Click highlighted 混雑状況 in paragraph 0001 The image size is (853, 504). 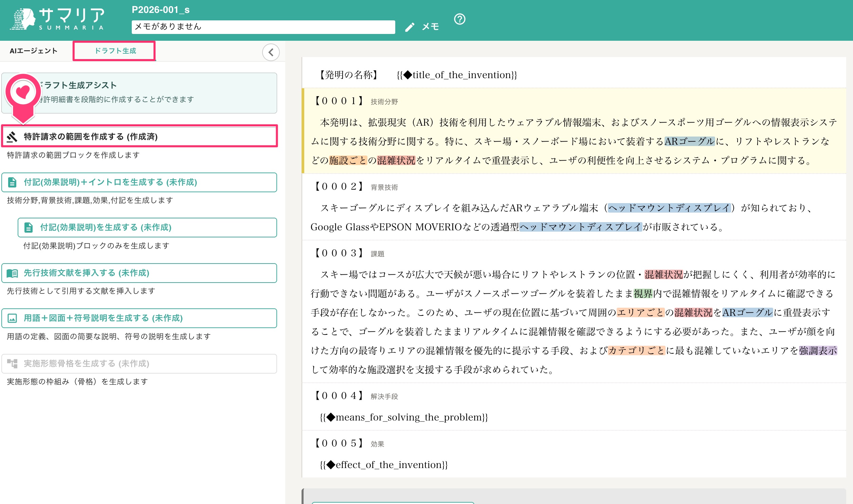396,160
